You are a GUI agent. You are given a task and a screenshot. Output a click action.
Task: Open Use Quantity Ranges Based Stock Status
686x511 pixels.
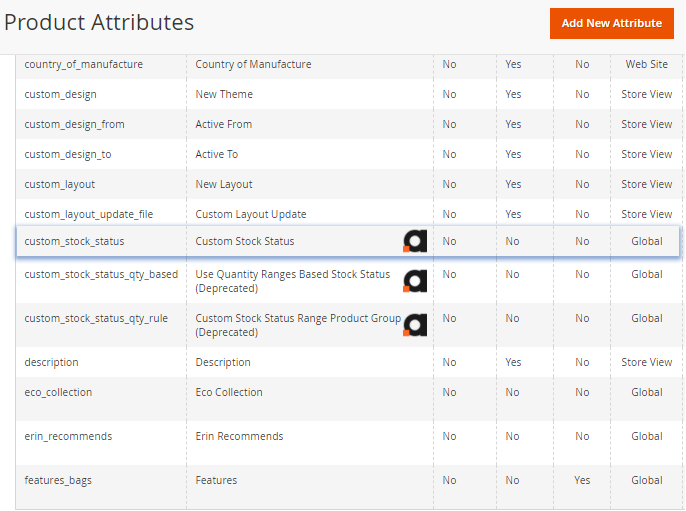(293, 274)
